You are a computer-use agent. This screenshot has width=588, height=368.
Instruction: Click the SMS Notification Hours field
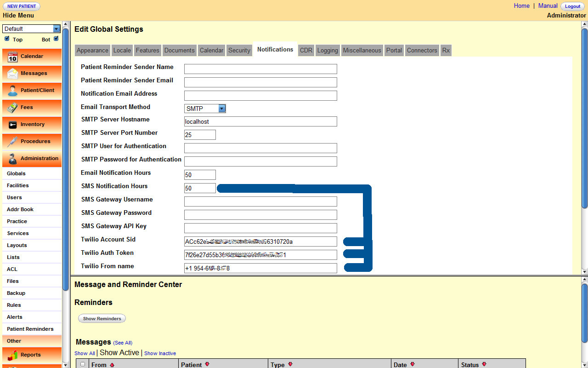point(200,188)
